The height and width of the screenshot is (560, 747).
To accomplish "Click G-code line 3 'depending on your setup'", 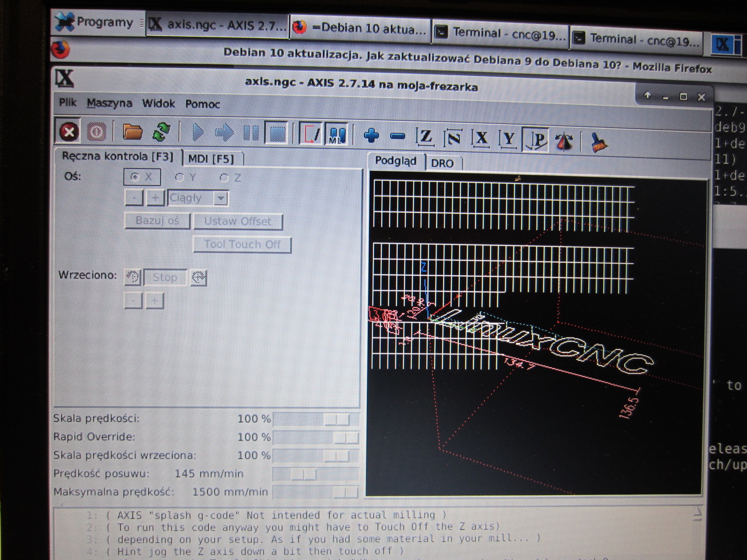I will tap(324, 539).
